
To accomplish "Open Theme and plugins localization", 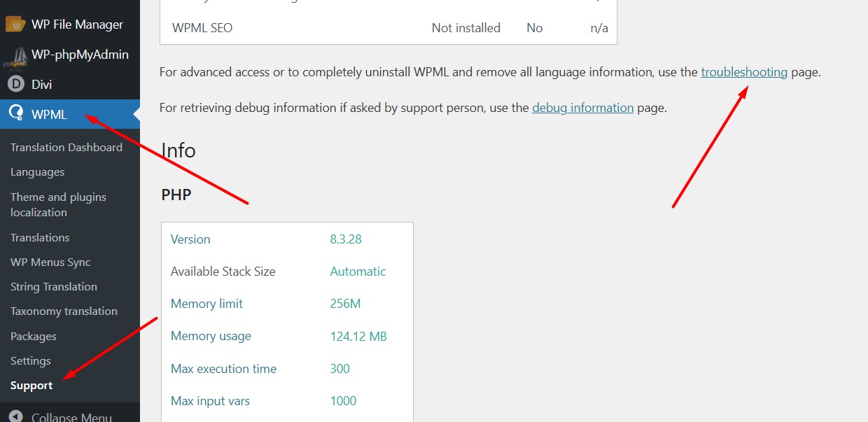I will pyautogui.click(x=58, y=204).
